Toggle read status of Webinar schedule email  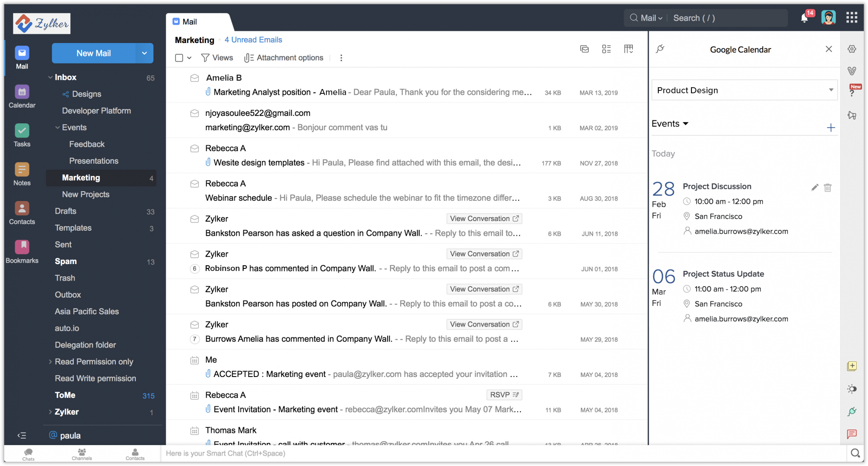[x=194, y=183]
